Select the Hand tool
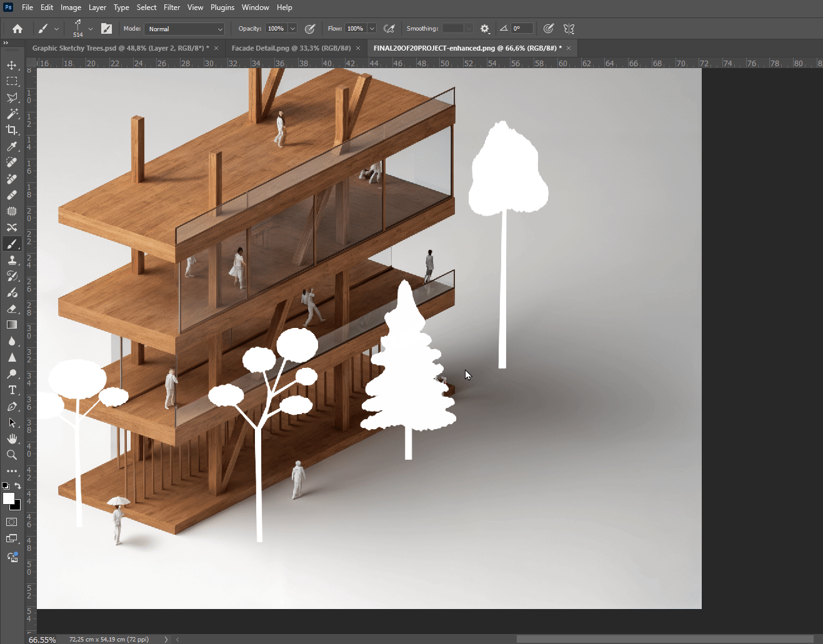 point(12,438)
